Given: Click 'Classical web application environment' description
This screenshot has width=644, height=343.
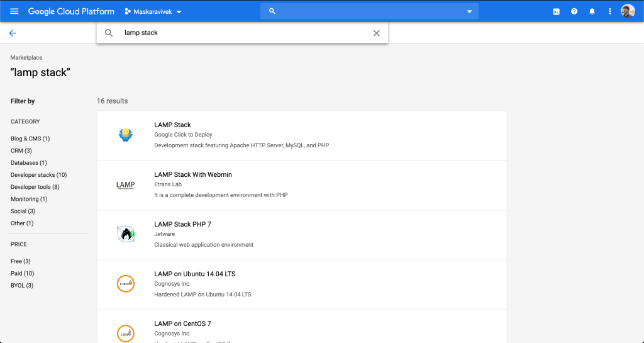Looking at the screenshot, I should point(204,245).
